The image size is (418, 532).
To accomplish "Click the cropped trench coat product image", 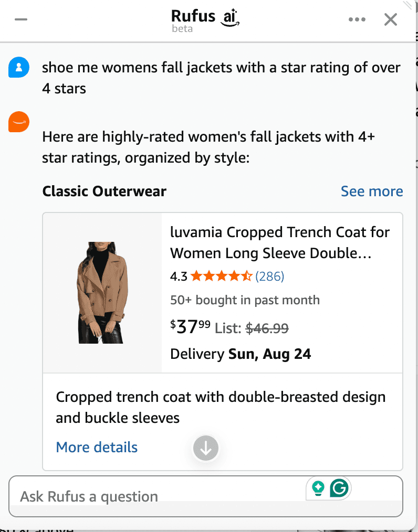I will 102,292.
